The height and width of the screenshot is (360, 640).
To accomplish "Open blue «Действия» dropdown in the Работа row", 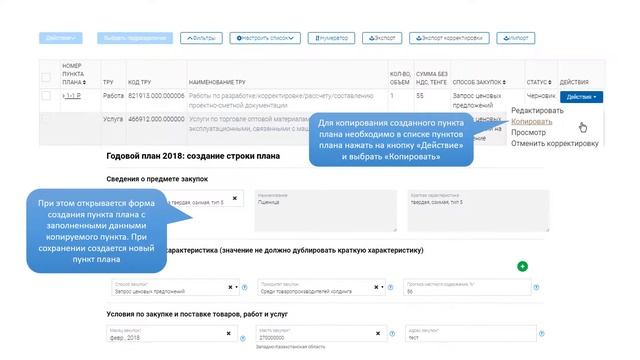I will tap(581, 97).
